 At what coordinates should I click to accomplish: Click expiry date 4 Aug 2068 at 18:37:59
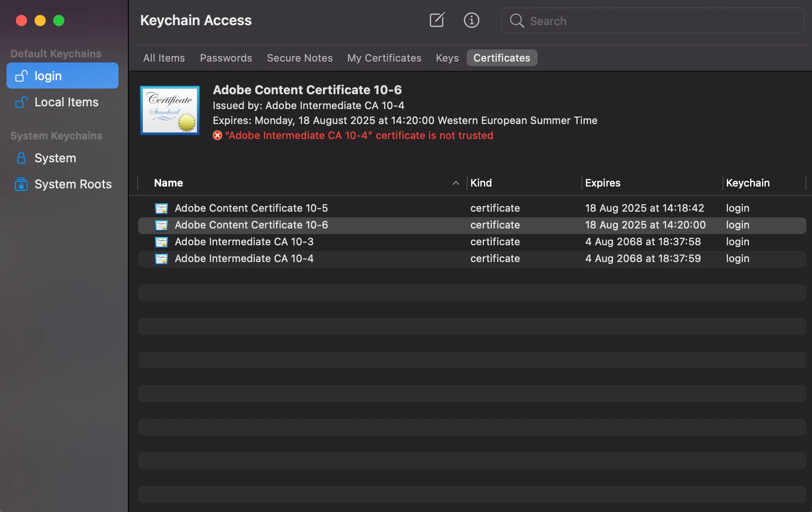click(x=643, y=258)
